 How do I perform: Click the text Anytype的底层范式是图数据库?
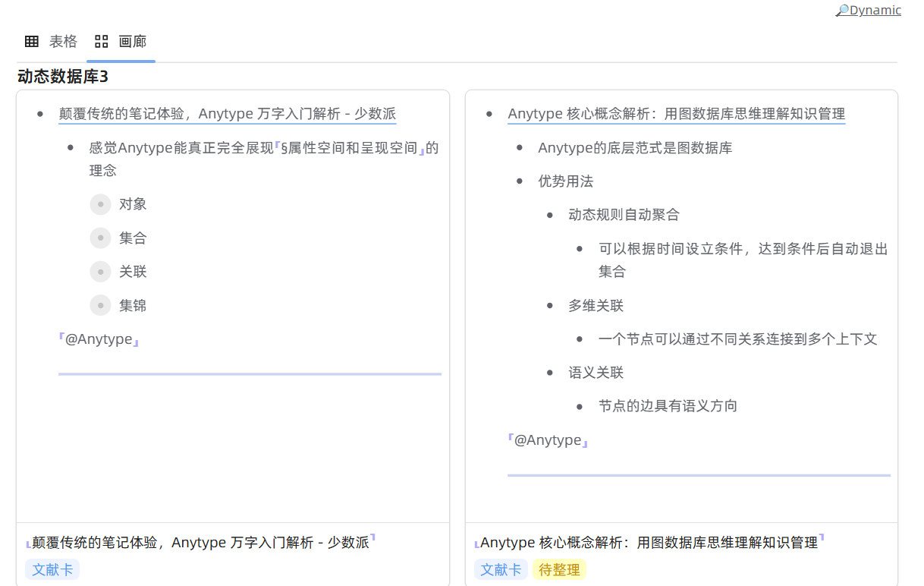pyautogui.click(x=635, y=148)
